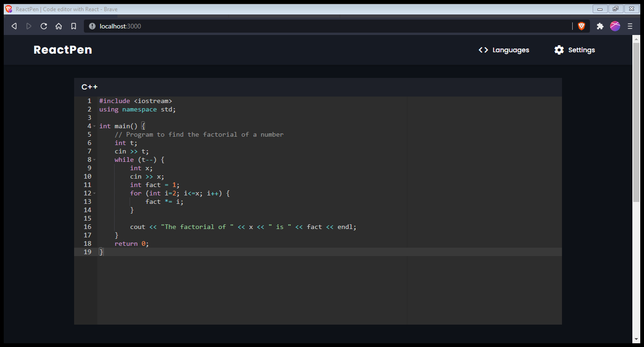Click the empty line 15 in editor

pos(329,218)
